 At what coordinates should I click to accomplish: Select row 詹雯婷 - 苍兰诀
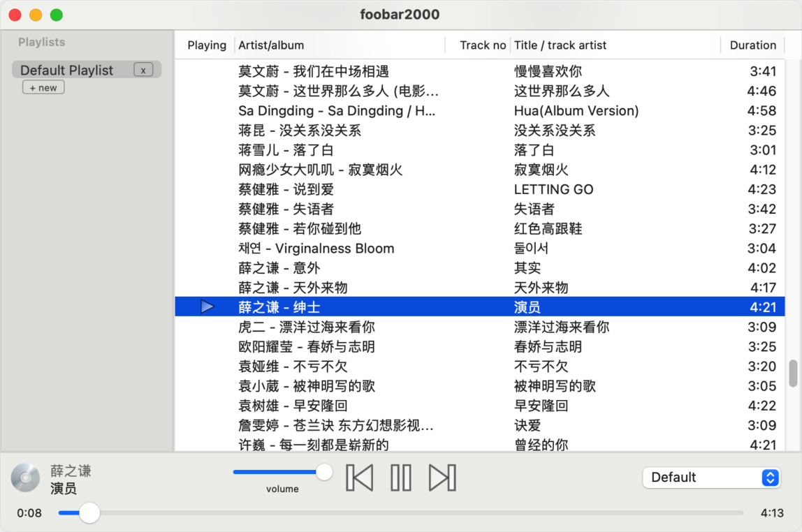(480, 425)
